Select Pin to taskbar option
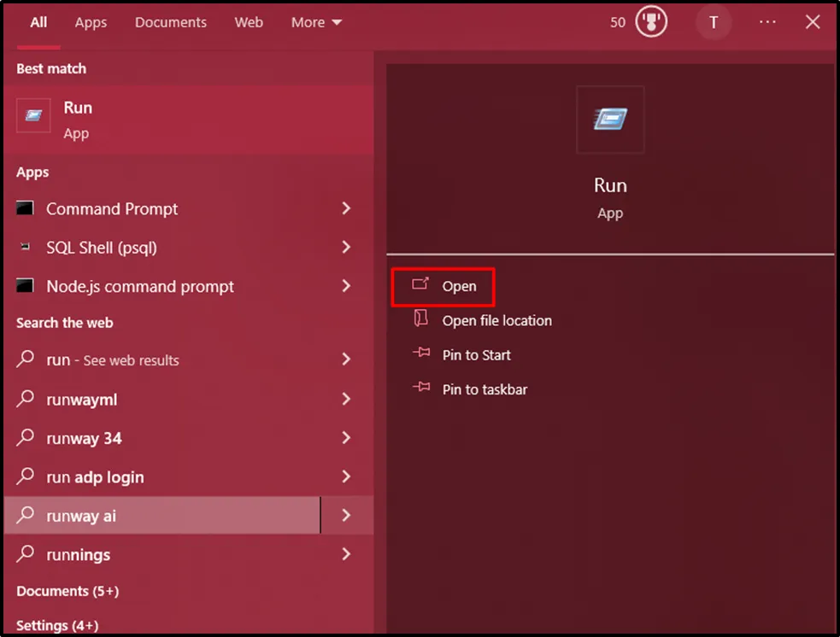The height and width of the screenshot is (637, 840). pyautogui.click(x=485, y=389)
